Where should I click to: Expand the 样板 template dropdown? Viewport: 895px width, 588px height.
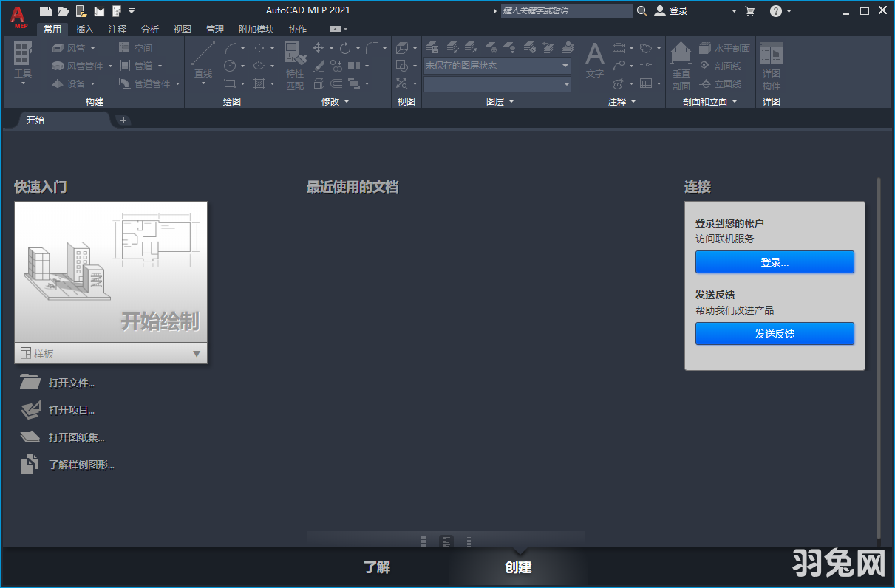coord(197,353)
